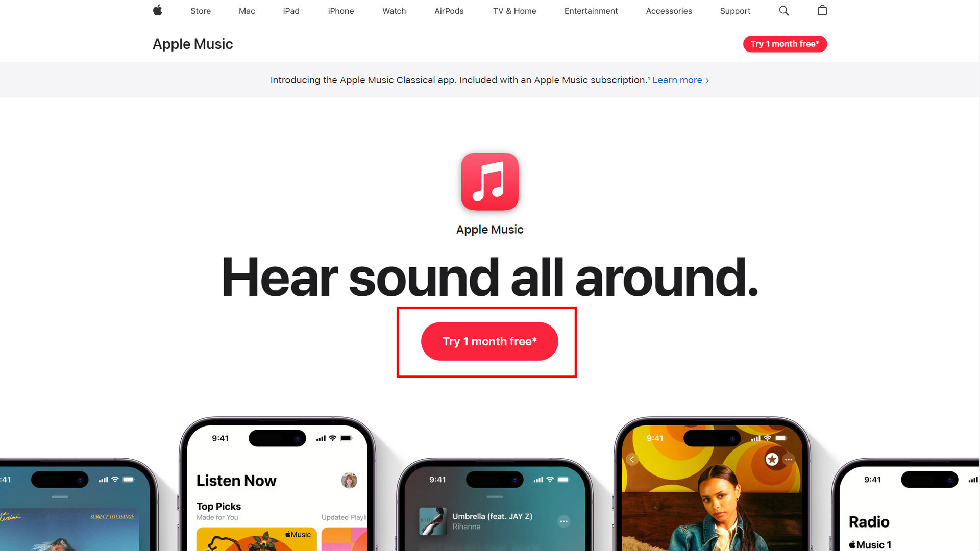Expand the Accessories navigation dropdown
This screenshot has height=551, width=980.
point(668,11)
